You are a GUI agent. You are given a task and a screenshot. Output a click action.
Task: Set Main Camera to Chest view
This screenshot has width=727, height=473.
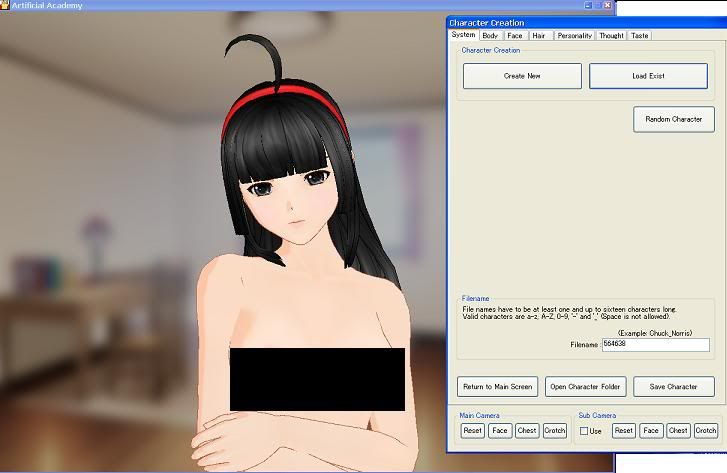pyautogui.click(x=527, y=431)
